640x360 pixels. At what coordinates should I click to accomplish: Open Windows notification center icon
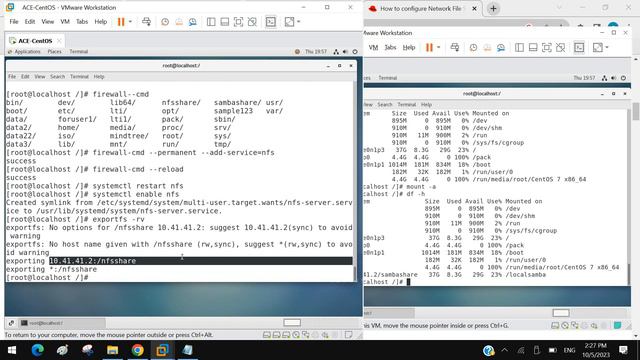click(x=623, y=350)
